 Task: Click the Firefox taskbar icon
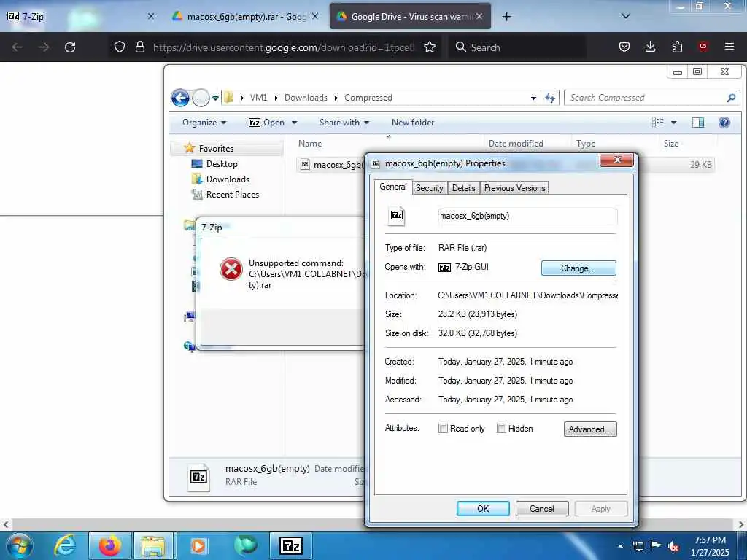coord(109,545)
